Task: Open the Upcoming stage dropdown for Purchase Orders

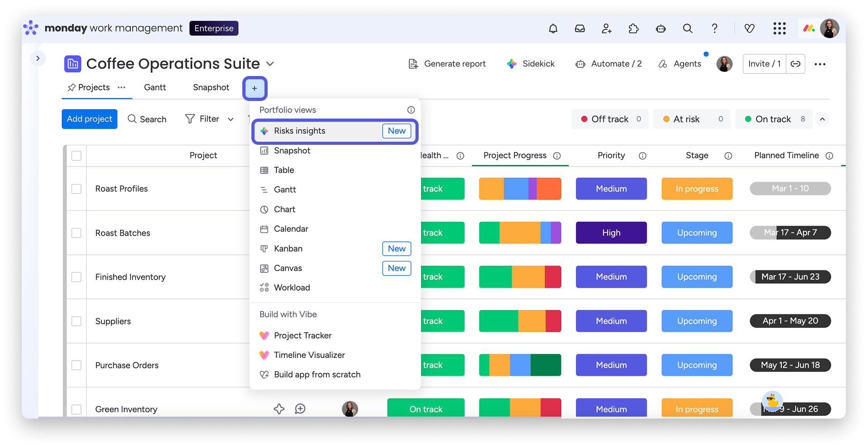Action: coord(697,365)
